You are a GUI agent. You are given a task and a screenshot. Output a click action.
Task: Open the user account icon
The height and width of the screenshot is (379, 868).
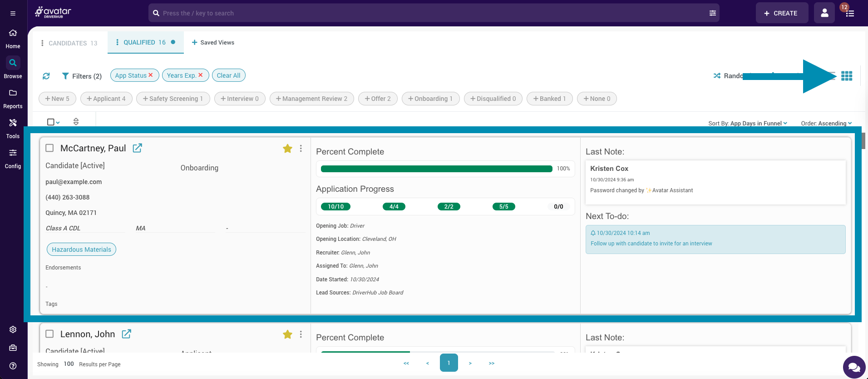824,13
